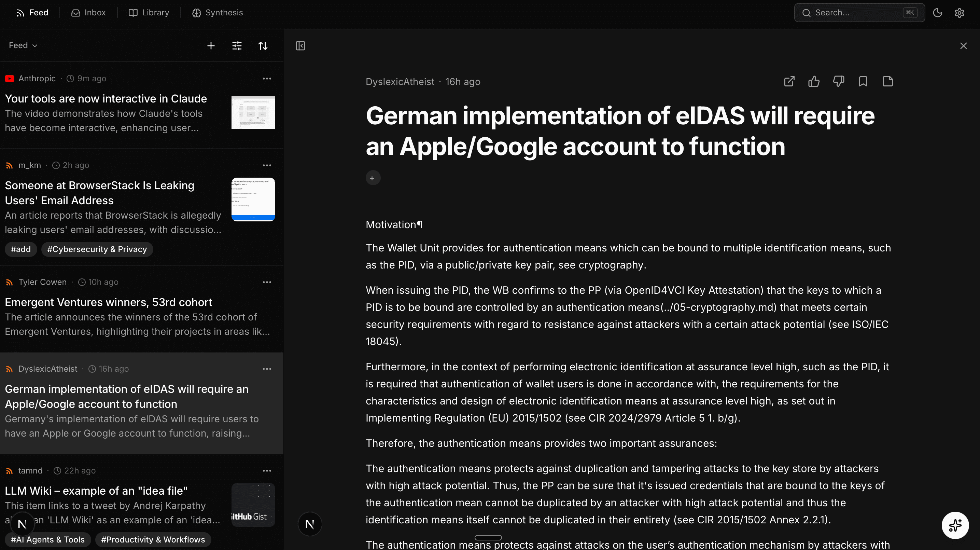Open the document summary icon
The image size is (980, 550).
[x=887, y=81]
